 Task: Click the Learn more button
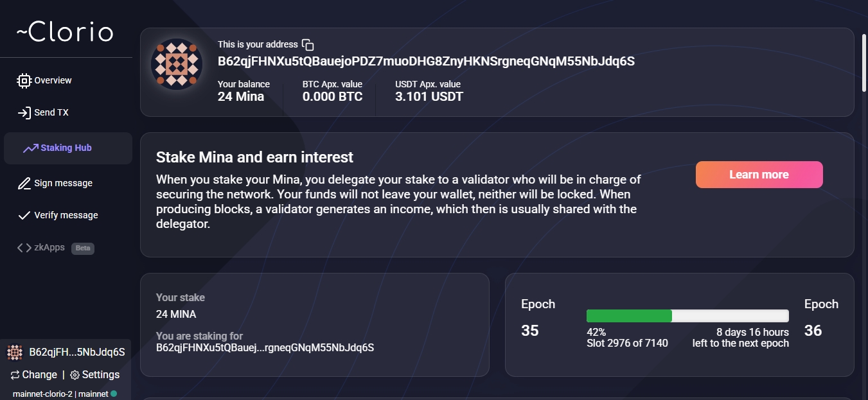759,174
